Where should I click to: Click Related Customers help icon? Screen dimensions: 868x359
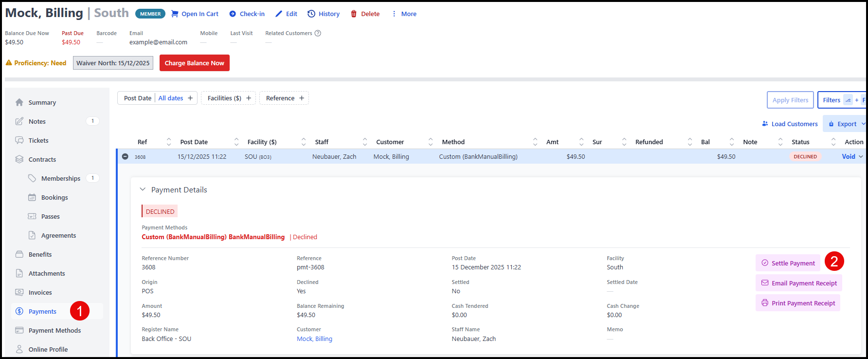tap(318, 33)
